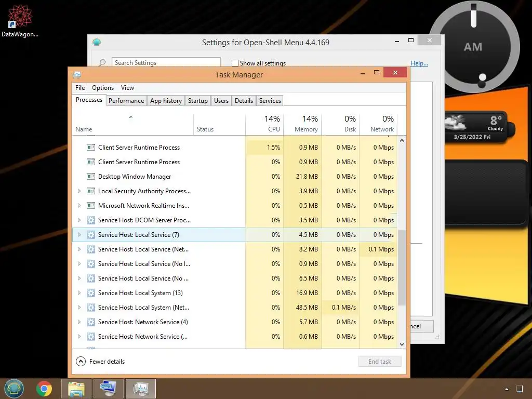Enable the Show all settings checkbox
The image size is (532, 399).
pyautogui.click(x=235, y=63)
